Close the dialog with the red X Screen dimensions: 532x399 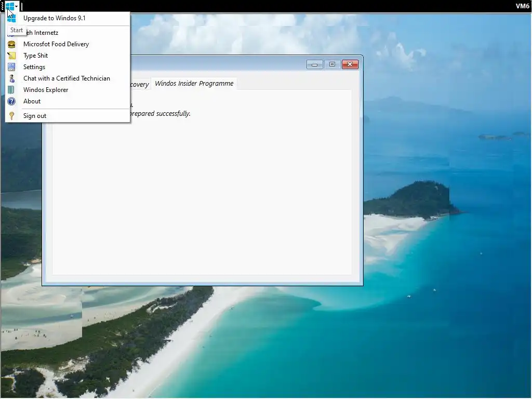pyautogui.click(x=350, y=64)
